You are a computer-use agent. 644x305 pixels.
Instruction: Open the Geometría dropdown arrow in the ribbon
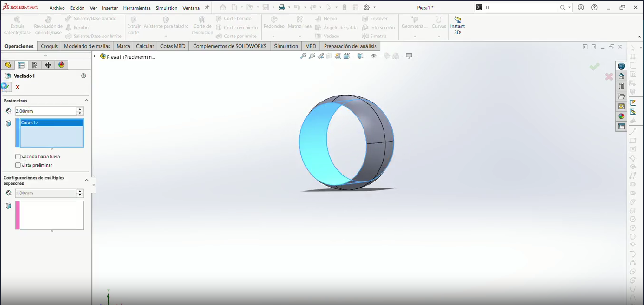click(x=415, y=37)
